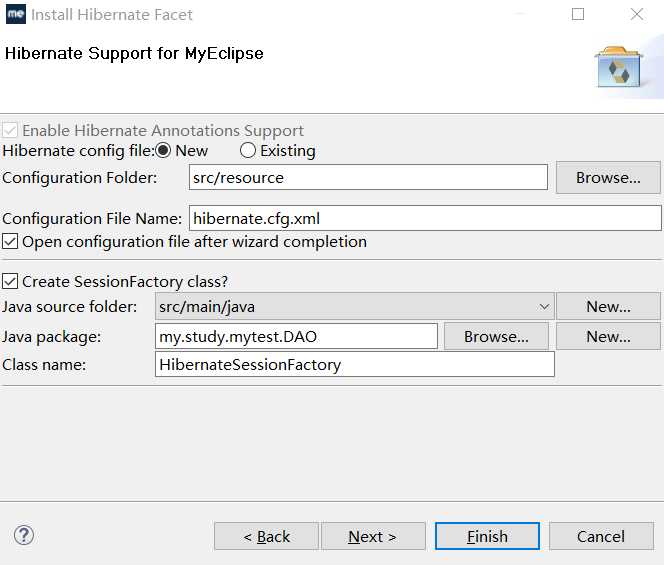Click the Finish button
The height and width of the screenshot is (565, 664).
(487, 536)
